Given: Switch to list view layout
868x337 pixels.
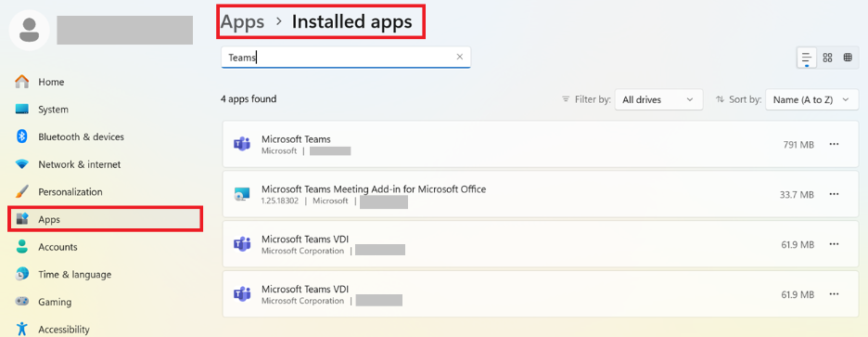Looking at the screenshot, I should [x=807, y=58].
